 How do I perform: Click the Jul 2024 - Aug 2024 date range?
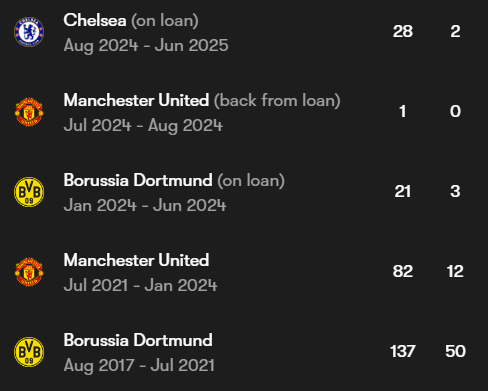[143, 126]
